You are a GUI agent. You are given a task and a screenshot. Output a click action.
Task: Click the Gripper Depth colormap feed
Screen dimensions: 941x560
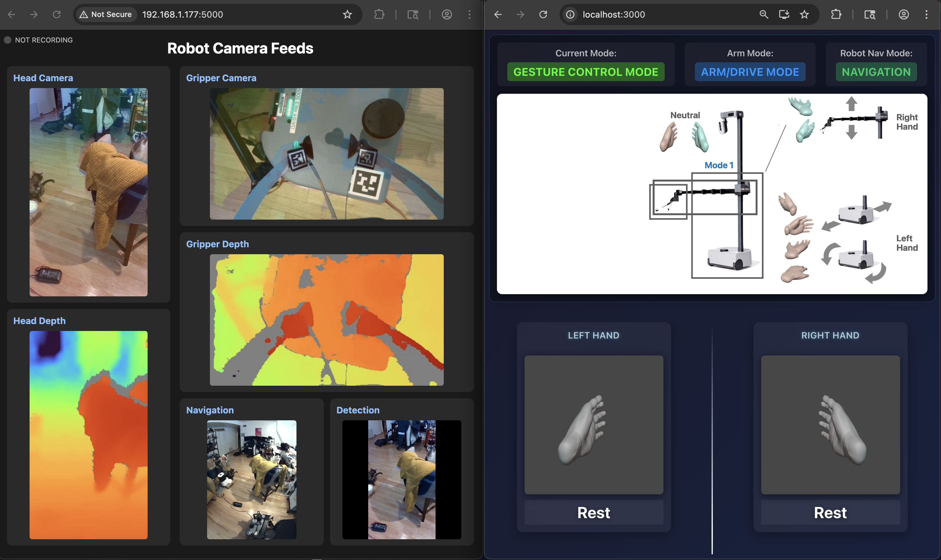(x=326, y=320)
